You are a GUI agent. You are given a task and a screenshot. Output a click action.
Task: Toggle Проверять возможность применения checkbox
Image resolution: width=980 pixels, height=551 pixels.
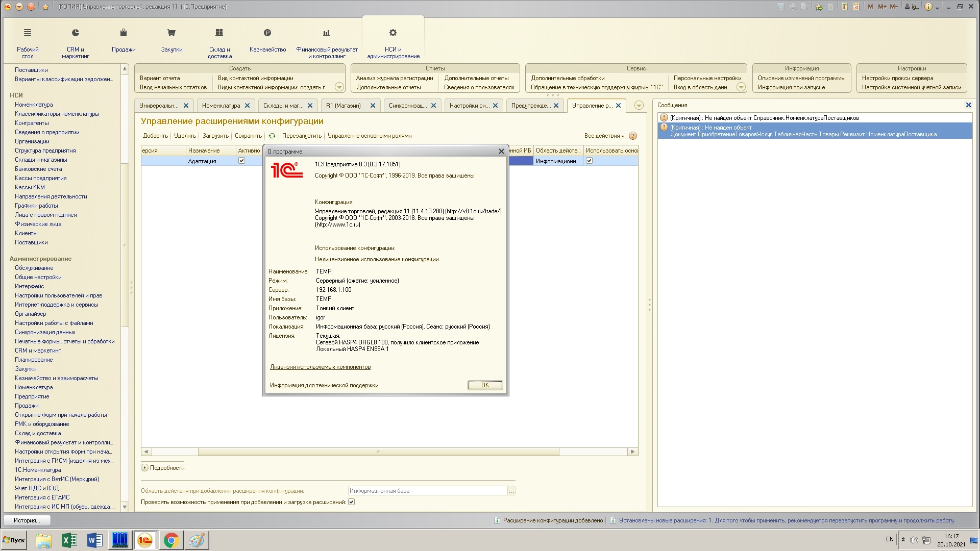[x=351, y=502]
